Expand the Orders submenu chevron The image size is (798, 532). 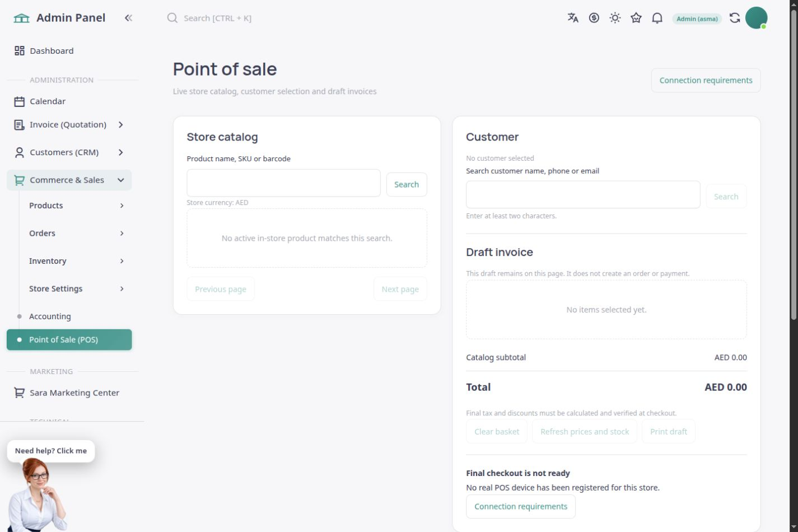(122, 234)
